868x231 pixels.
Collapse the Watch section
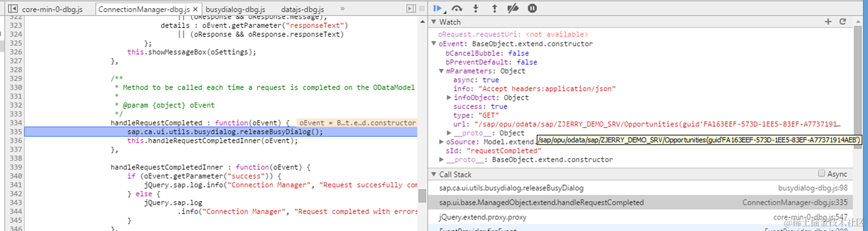tap(433, 22)
